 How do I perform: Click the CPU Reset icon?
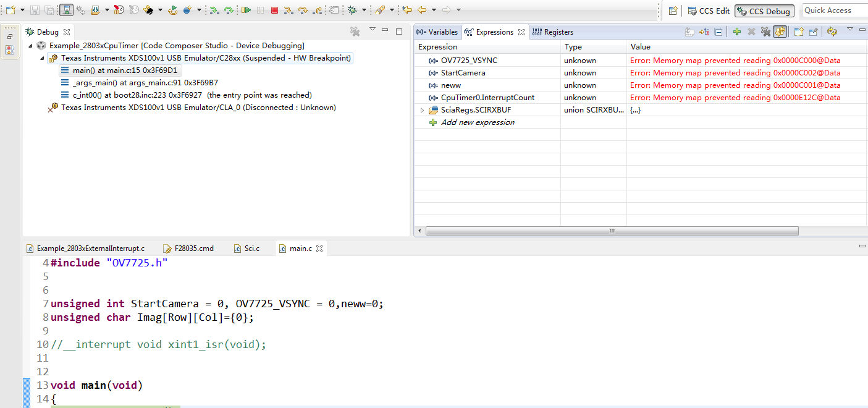pyautogui.click(x=148, y=10)
